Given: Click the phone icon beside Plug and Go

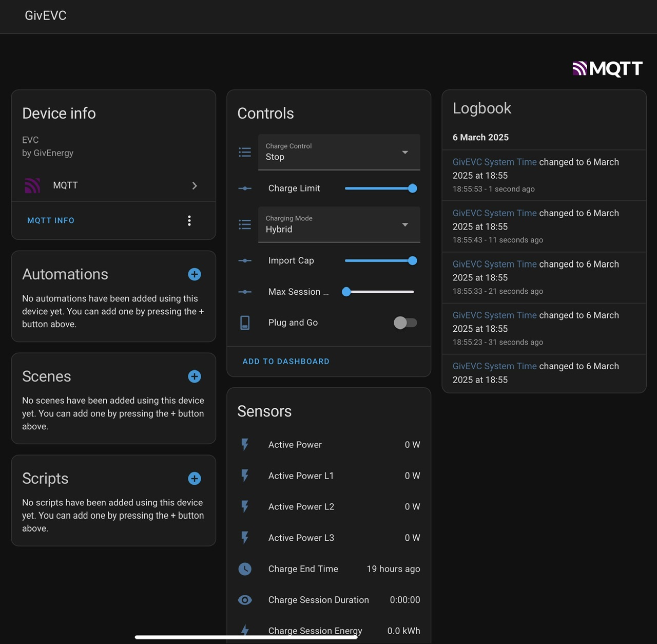Looking at the screenshot, I should click(x=245, y=323).
